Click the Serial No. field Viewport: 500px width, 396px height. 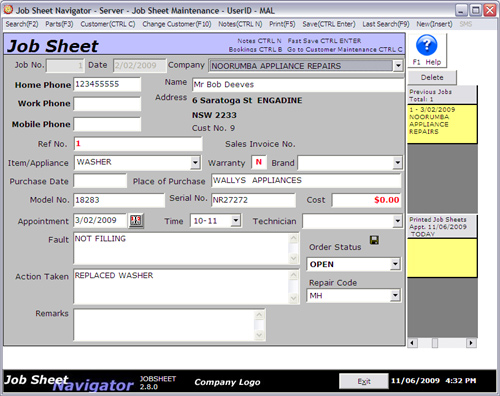point(253,200)
